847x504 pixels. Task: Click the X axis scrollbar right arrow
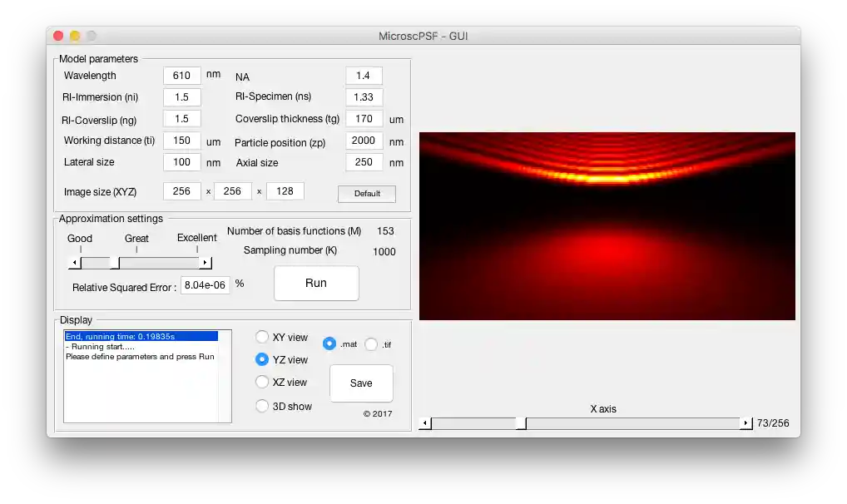[746, 422]
